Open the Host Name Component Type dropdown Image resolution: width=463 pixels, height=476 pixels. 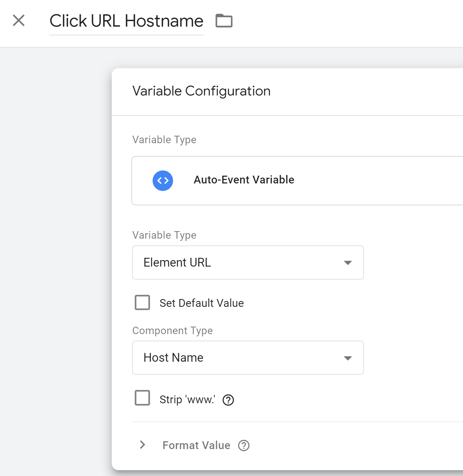(248, 358)
